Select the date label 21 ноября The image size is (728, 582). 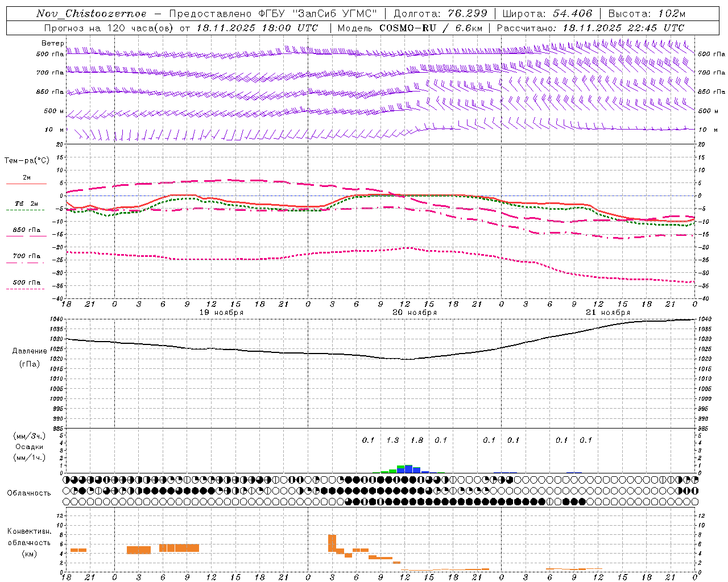pyautogui.click(x=608, y=313)
